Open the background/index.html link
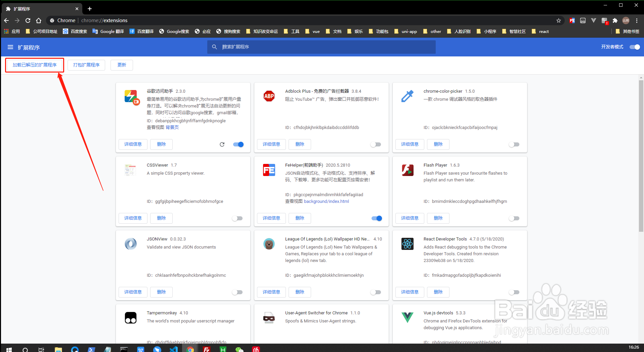 pyautogui.click(x=327, y=202)
